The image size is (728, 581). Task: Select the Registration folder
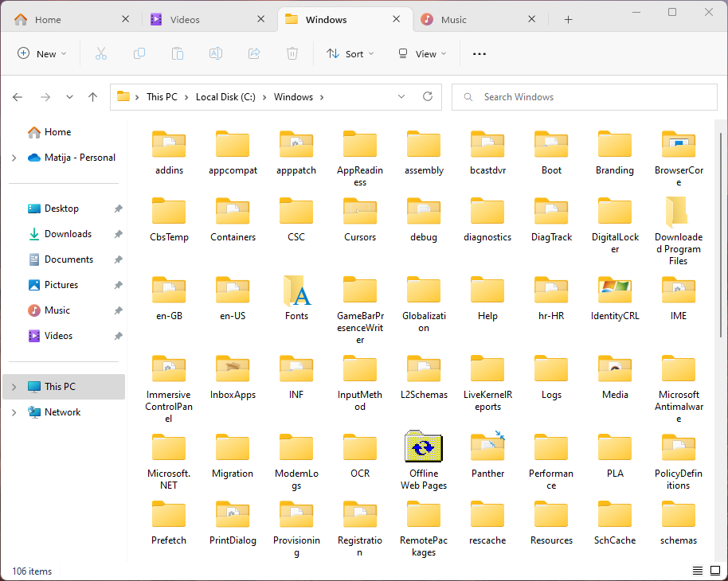(360, 528)
